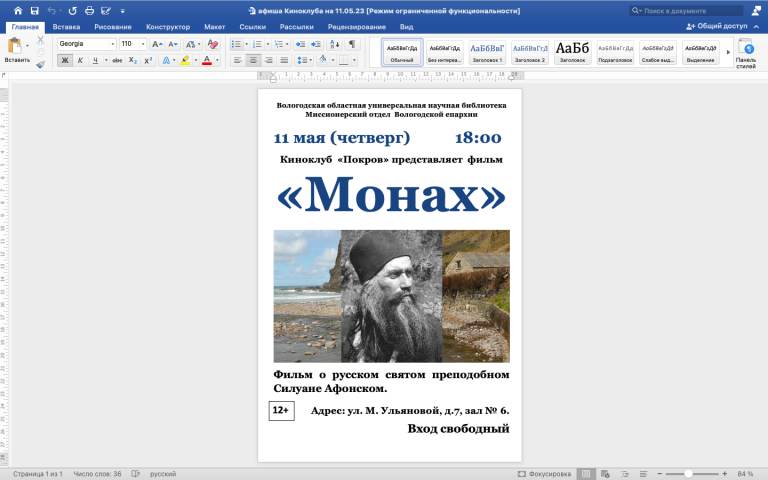Align text left
This screenshot has height=480, width=768.
[x=238, y=60]
